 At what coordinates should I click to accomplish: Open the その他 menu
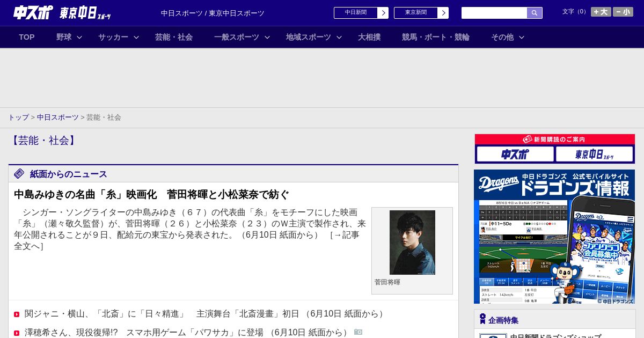pos(502,37)
